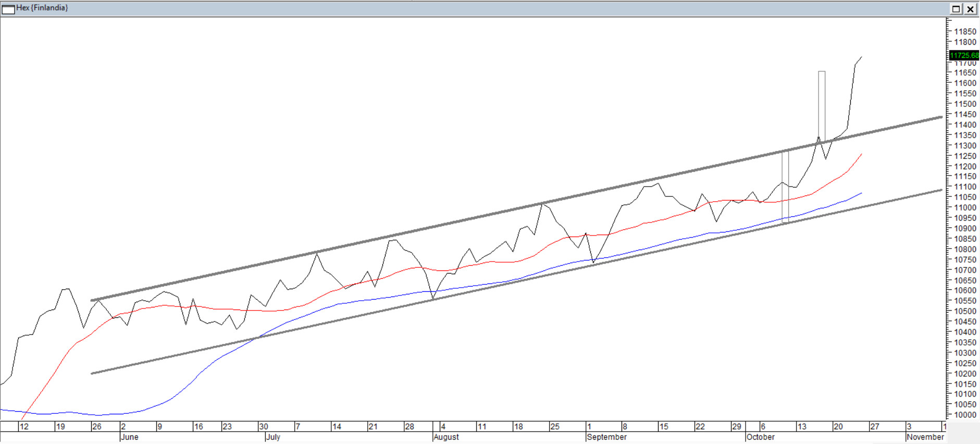This screenshot has width=980, height=444.
Task: Click date tick 26 on the time axis
Action: coord(97,426)
